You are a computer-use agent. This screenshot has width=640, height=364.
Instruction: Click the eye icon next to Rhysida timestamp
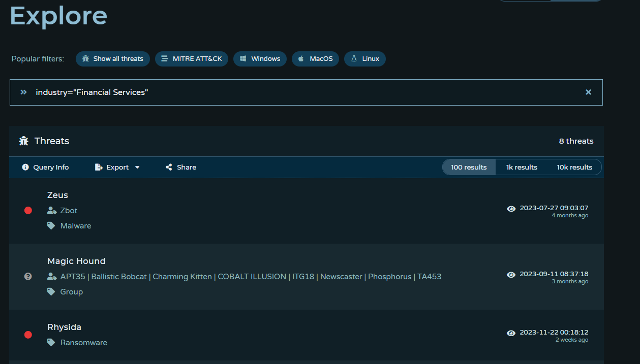(511, 333)
